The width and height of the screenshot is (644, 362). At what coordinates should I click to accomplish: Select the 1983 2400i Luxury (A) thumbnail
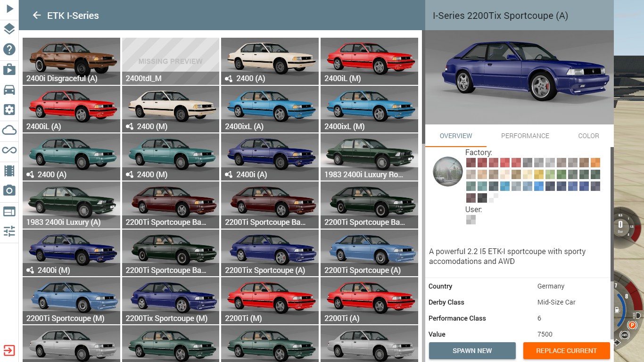[71, 205]
